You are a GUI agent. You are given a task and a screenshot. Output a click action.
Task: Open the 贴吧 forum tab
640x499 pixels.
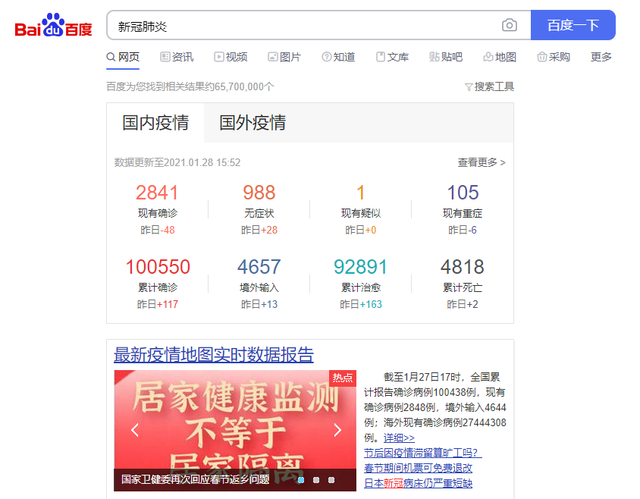[x=446, y=57]
